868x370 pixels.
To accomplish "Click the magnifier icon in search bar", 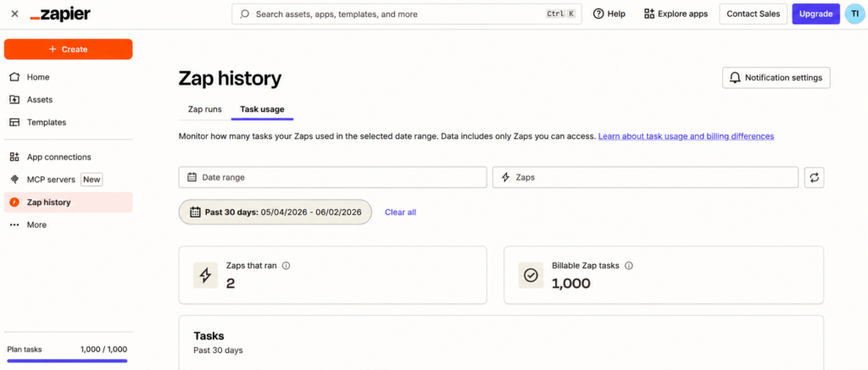I will point(244,14).
